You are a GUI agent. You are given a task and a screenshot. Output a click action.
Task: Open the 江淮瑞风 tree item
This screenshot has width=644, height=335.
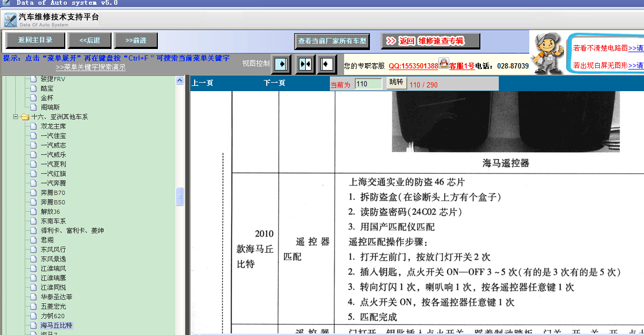(x=53, y=269)
